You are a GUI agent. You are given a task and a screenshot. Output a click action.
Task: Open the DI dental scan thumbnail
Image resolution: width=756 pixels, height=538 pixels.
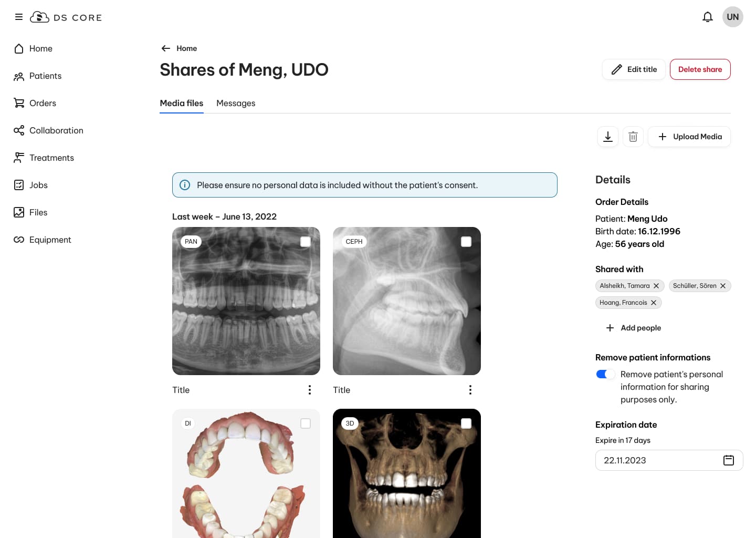(246, 473)
